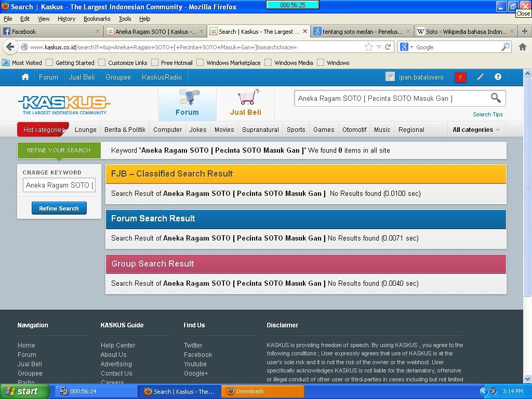Image resolution: width=532 pixels, height=399 pixels.
Task: Close the Facebook tab
Action: click(x=97, y=31)
